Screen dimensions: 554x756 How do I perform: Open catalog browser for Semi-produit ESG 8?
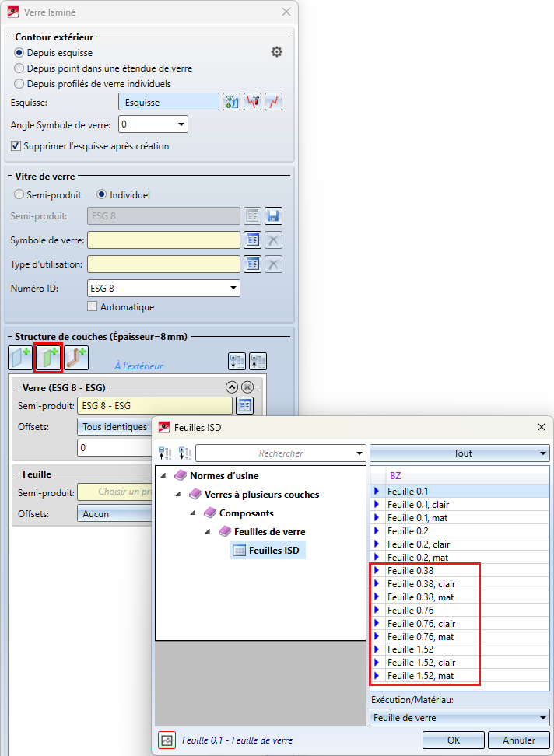pyautogui.click(x=252, y=215)
